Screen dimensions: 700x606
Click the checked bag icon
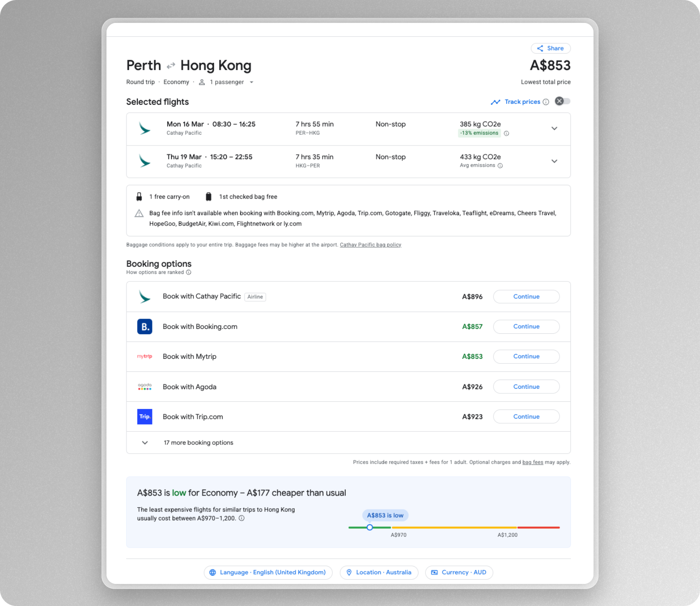click(x=208, y=197)
